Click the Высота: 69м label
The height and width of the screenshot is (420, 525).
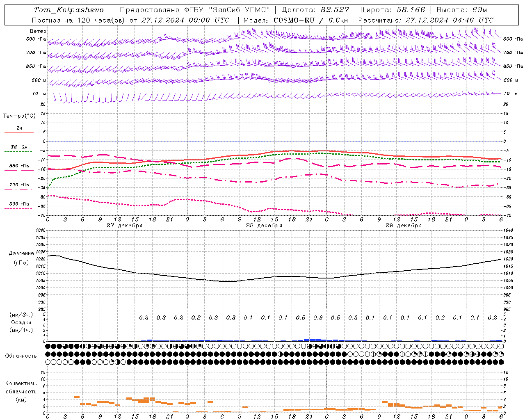461,10
